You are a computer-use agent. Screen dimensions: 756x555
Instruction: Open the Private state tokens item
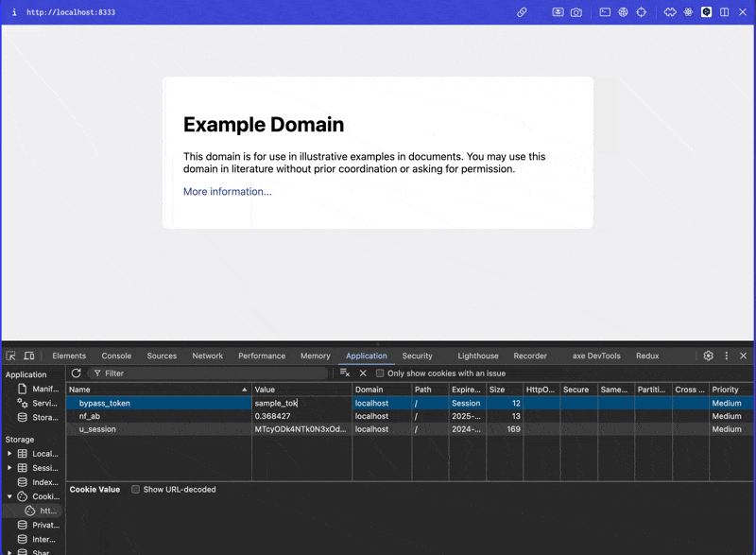coord(38,525)
